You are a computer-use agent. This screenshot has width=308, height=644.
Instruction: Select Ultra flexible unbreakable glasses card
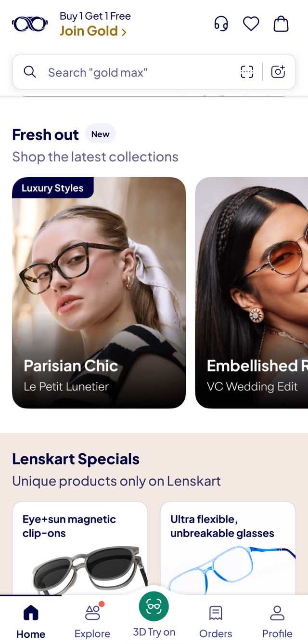(228, 548)
